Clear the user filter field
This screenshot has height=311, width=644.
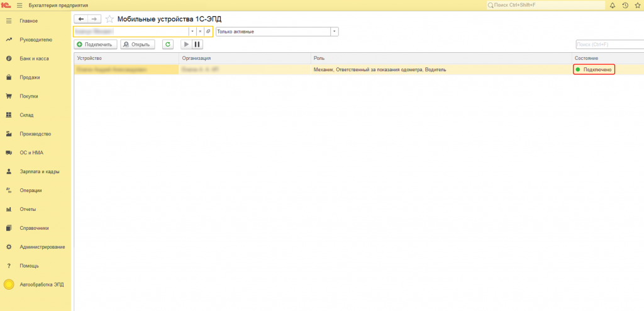tap(200, 31)
